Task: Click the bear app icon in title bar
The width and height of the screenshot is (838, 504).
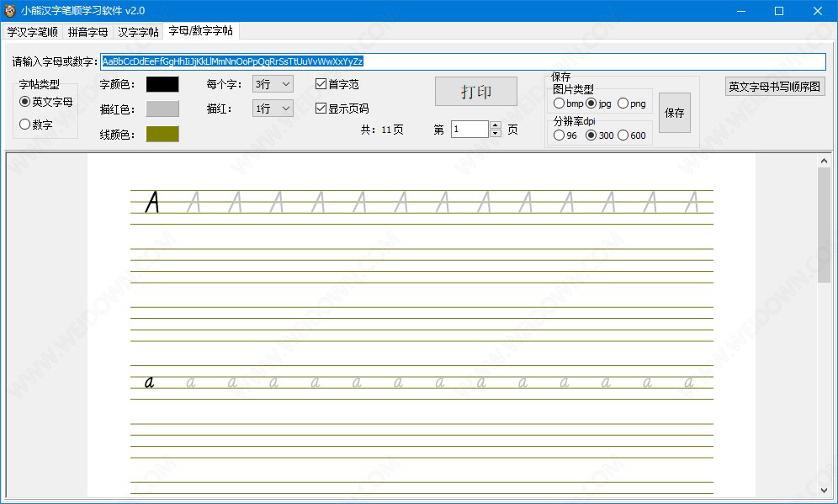Action: pyautogui.click(x=10, y=10)
